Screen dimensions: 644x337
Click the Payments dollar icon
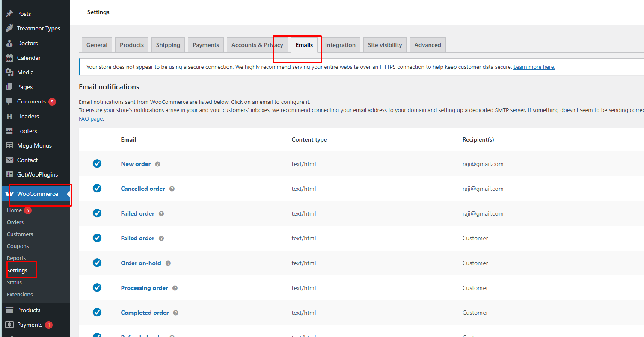tap(9, 325)
